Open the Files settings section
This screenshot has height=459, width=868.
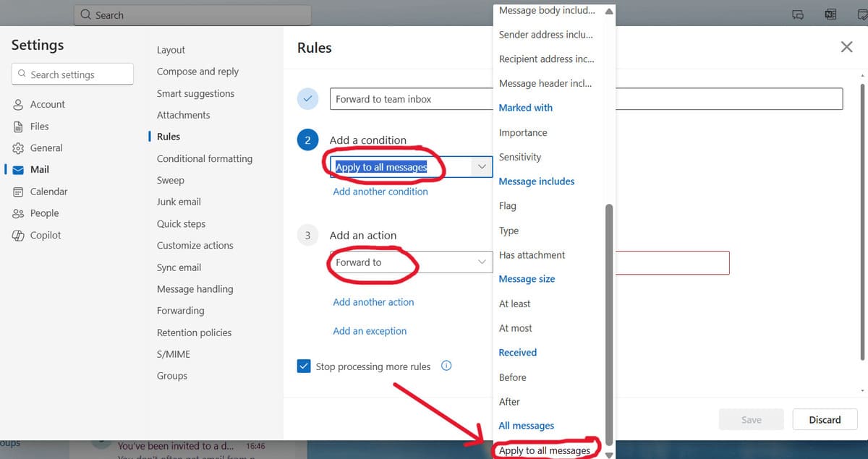tap(38, 126)
